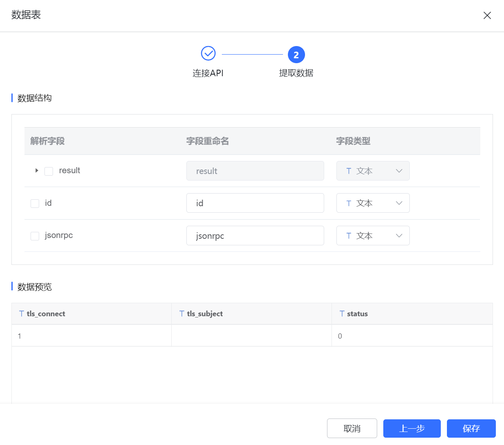
Task: Save the data table with 保存
Action: click(471, 428)
